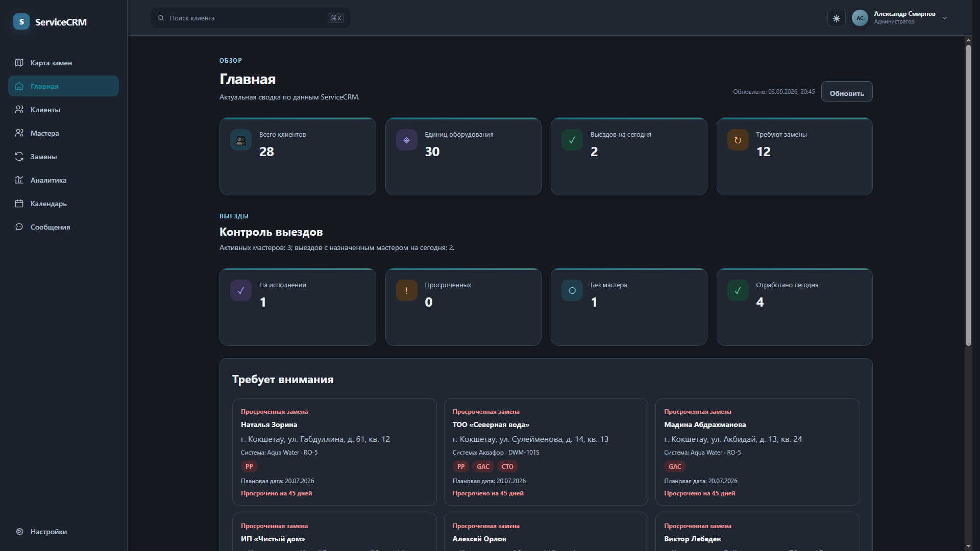Open Виктор Лебедев card

point(757,532)
